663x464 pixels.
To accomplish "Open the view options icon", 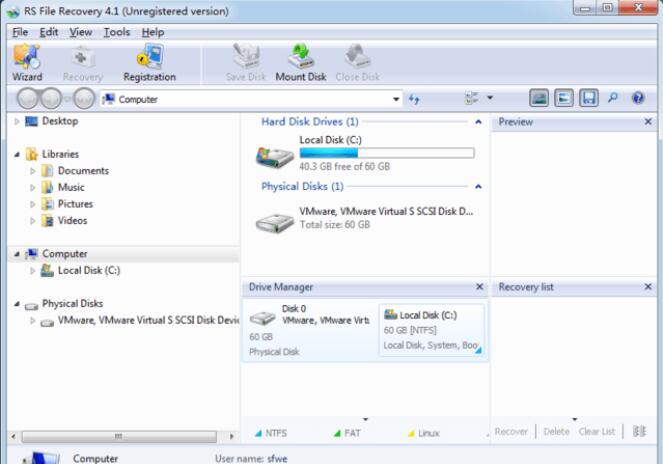I will click(x=471, y=98).
